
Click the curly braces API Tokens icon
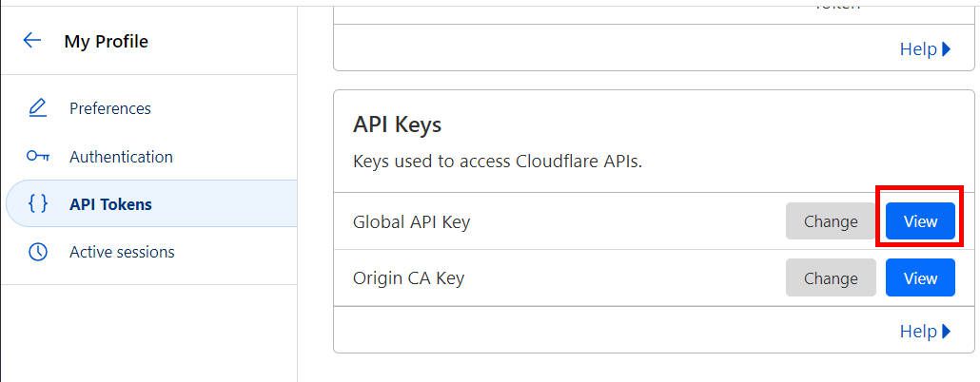(x=38, y=203)
